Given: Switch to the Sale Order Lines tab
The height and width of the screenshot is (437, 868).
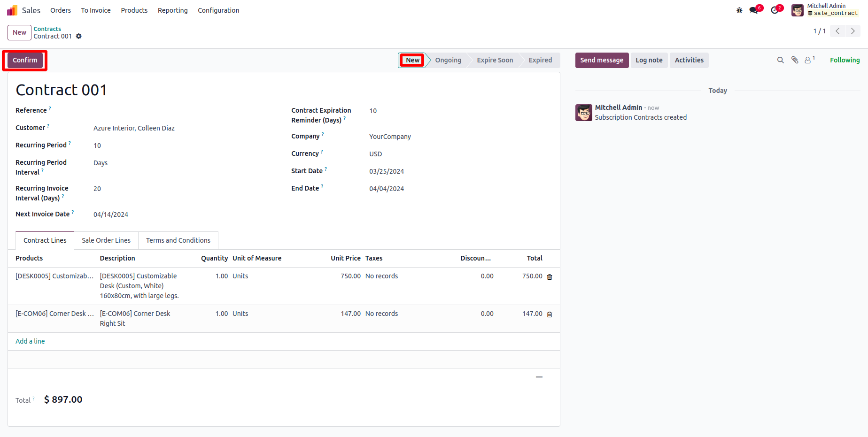Looking at the screenshot, I should [x=106, y=240].
